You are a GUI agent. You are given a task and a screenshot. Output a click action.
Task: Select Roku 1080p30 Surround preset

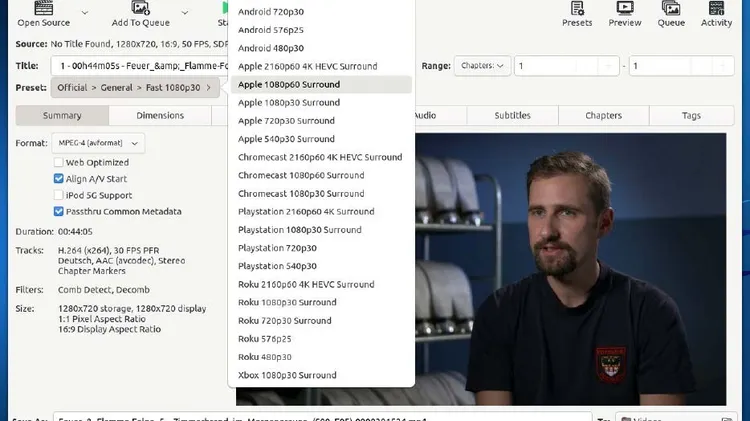321,302
